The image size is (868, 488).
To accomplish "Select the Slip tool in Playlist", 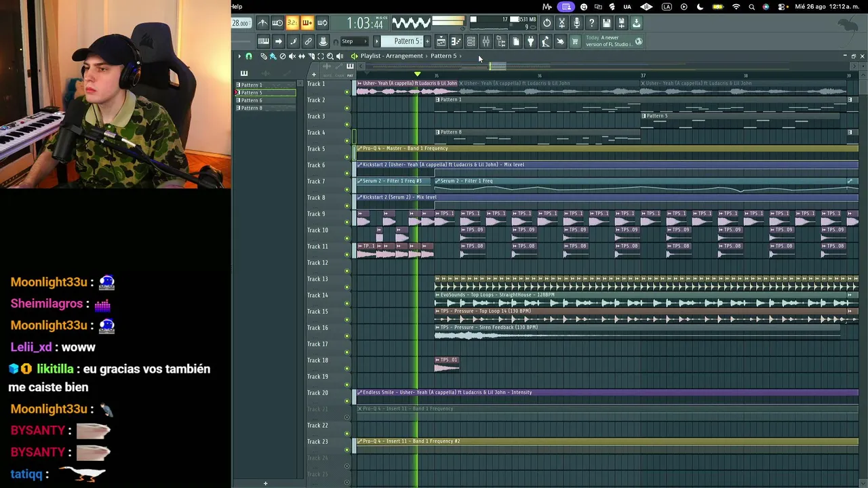I will click(x=302, y=56).
